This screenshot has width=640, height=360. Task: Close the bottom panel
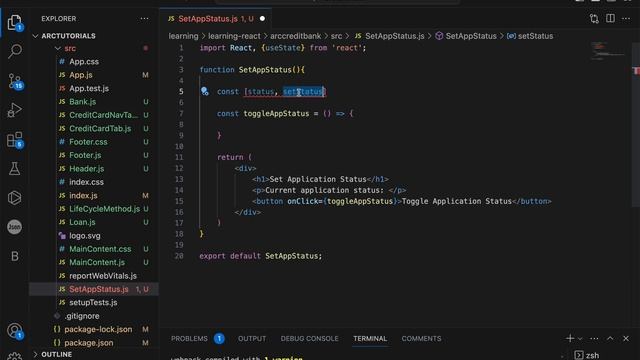click(x=626, y=338)
